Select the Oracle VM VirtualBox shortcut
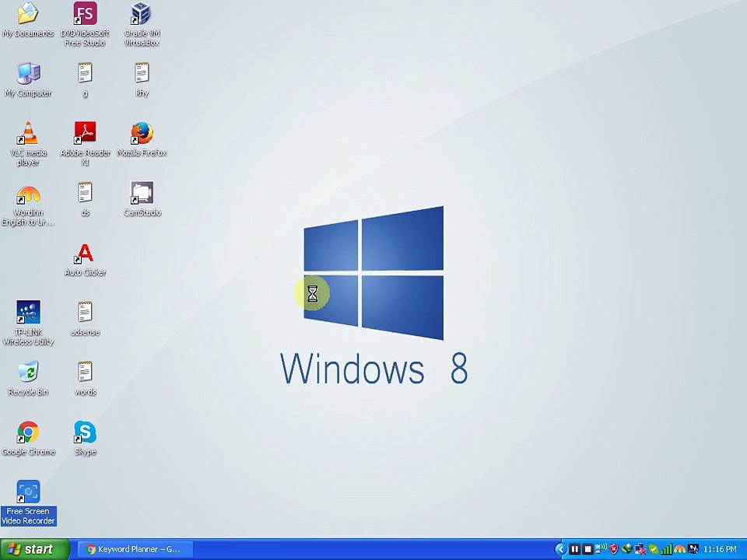Screen dimensions: 747x560 point(142,24)
